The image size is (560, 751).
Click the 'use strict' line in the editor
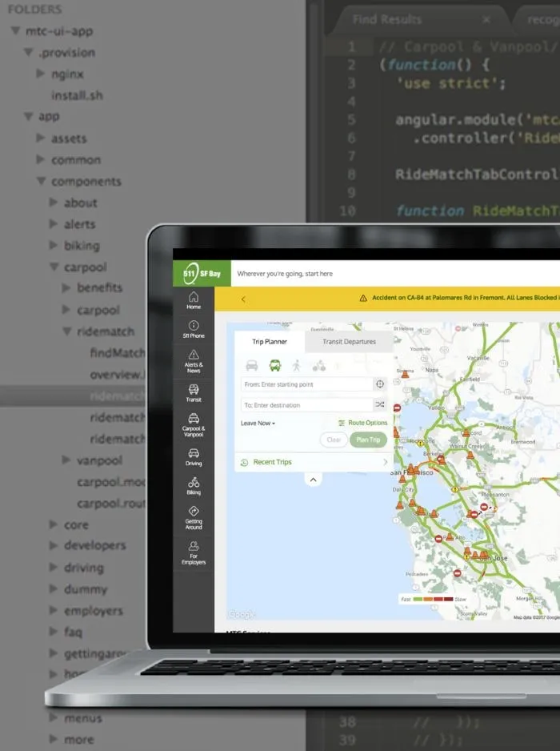click(x=451, y=83)
